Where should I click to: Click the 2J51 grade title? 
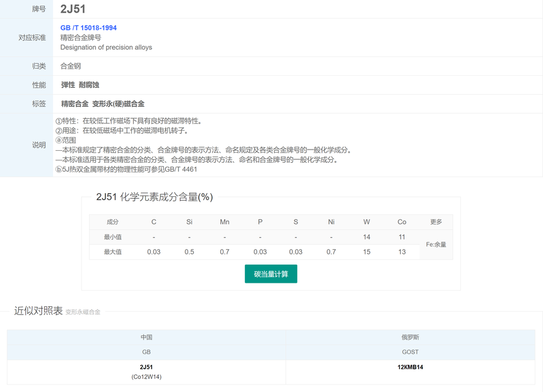(x=73, y=9)
